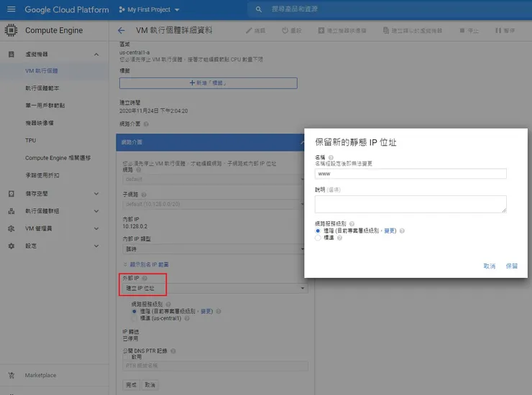This screenshot has height=395, width=532.
Task: Click the Marketplace cart icon
Action: [12, 376]
